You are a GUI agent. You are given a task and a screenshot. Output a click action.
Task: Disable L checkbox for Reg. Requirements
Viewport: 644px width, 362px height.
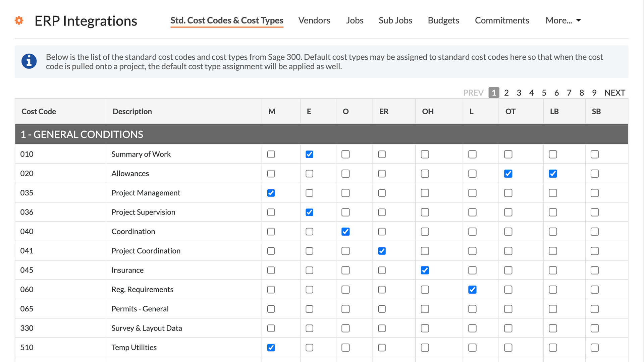(472, 290)
